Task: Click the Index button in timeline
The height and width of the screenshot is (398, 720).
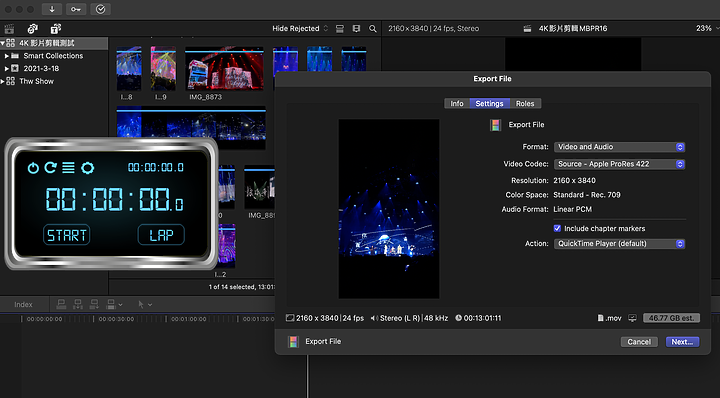Action: pos(23,304)
